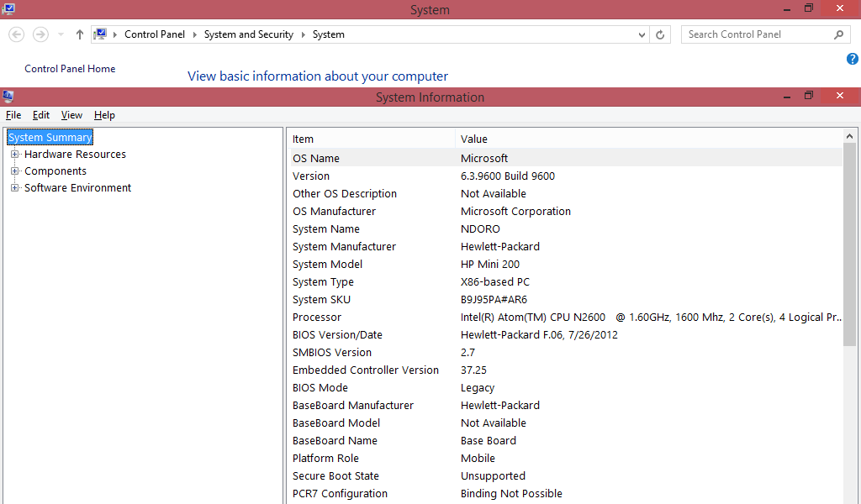Expand the Hardware Resources tree node
The image size is (861, 504).
pyautogui.click(x=14, y=154)
